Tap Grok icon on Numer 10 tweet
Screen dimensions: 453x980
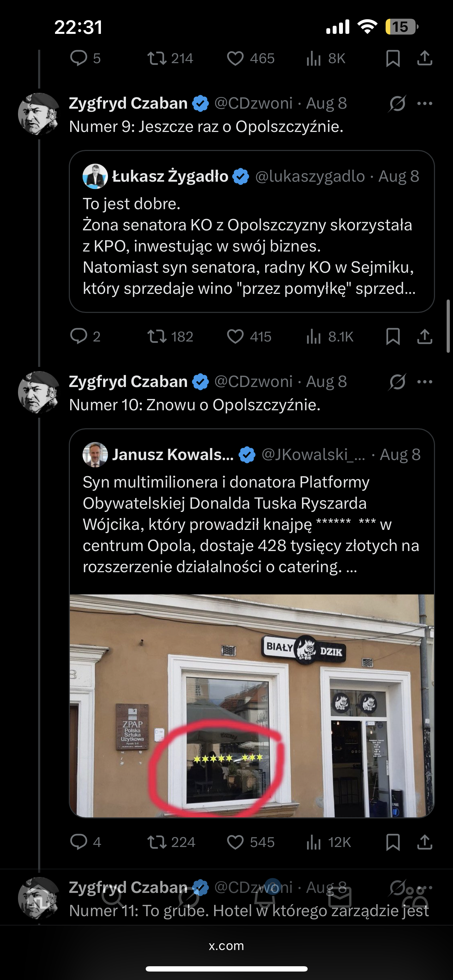click(397, 382)
